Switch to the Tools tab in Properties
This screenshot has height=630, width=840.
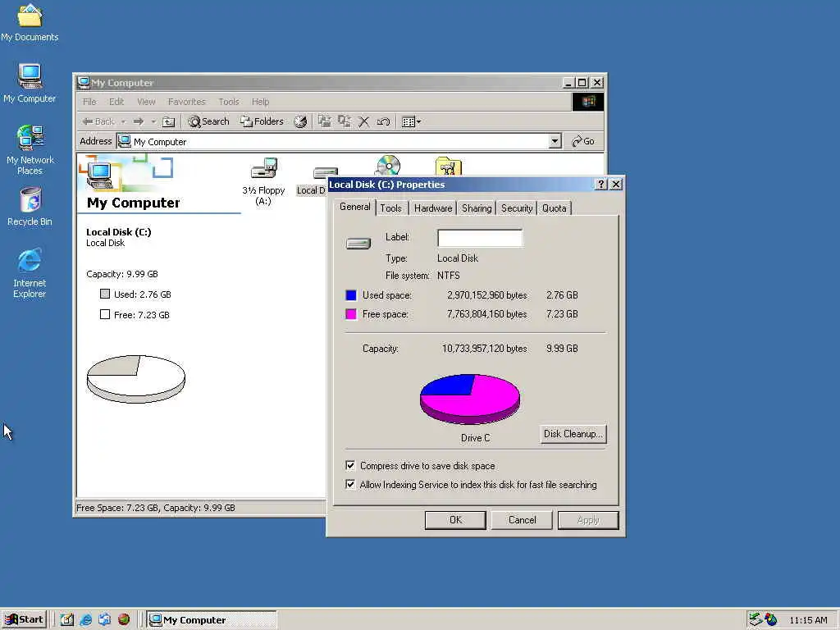coord(391,208)
